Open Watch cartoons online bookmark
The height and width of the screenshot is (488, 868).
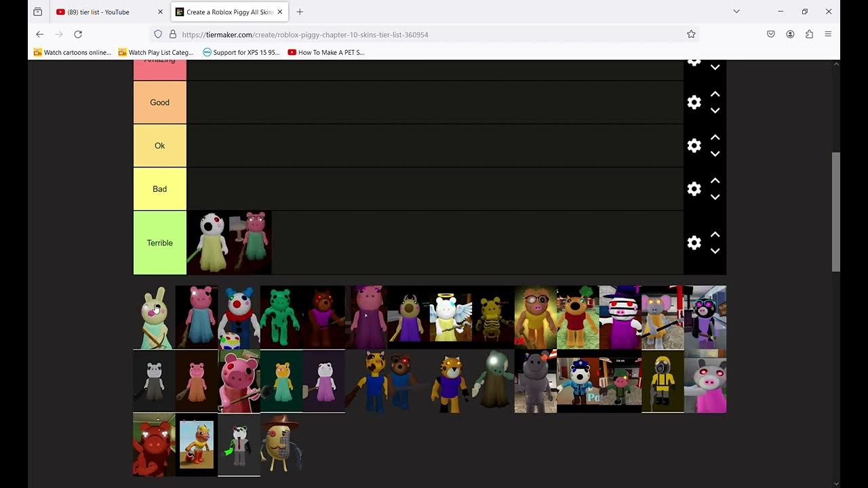pos(72,52)
